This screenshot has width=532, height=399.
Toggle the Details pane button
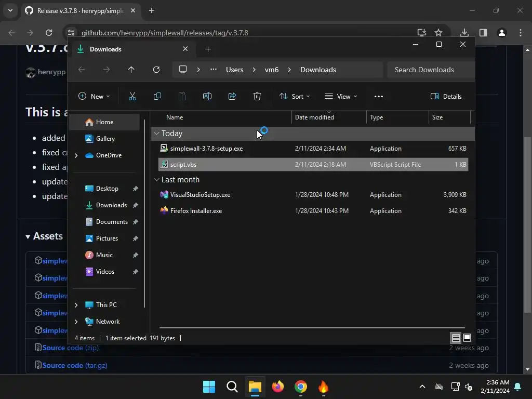click(446, 96)
